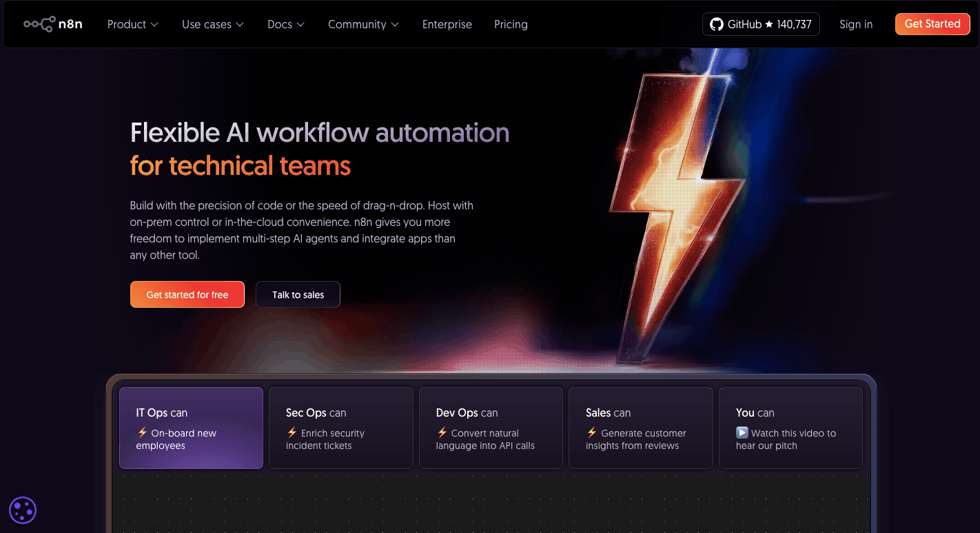The height and width of the screenshot is (533, 980).
Task: Expand the Product dropdown menu
Action: coord(132,24)
